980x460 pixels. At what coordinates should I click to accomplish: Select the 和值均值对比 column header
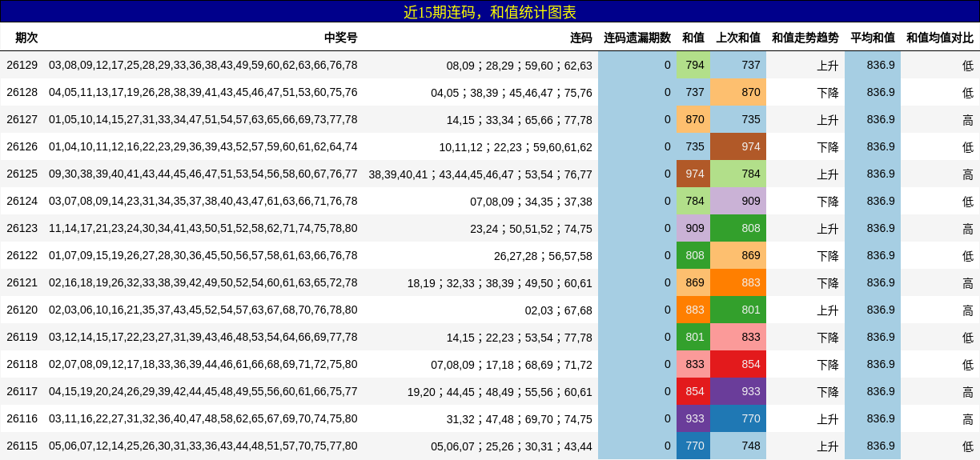click(x=940, y=38)
